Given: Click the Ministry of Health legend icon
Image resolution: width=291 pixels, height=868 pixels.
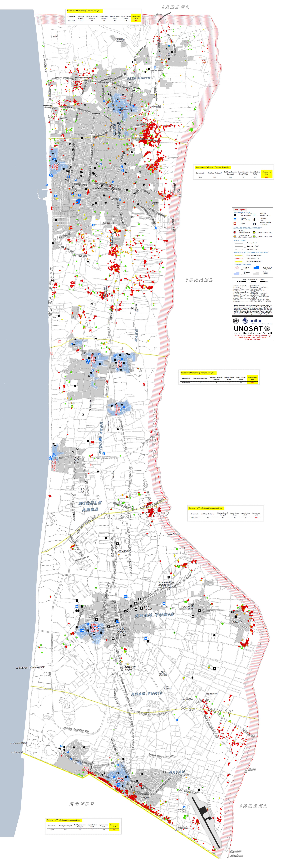Looking at the screenshot, I should [x=235, y=215].
